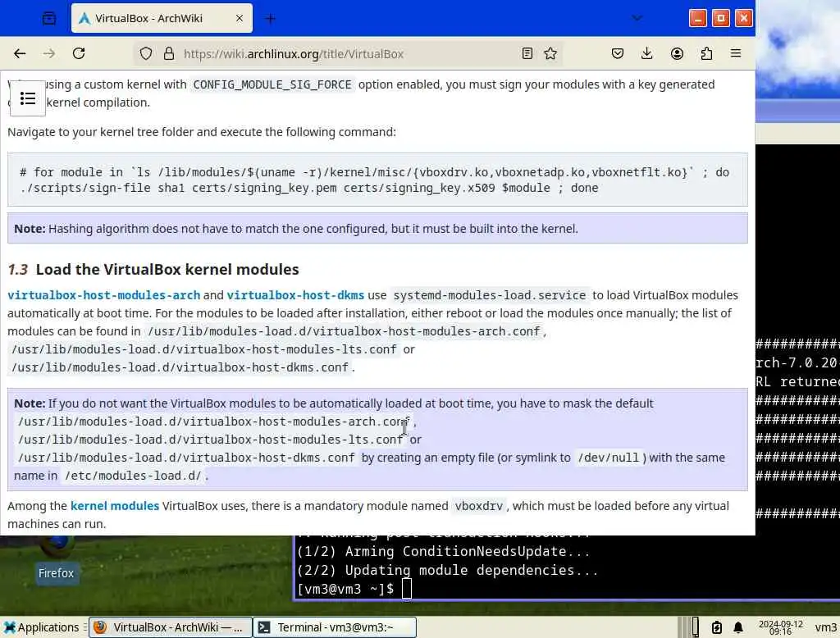840x638 pixels.
Task: Click the hashing algorithm note box
Action: click(377, 229)
